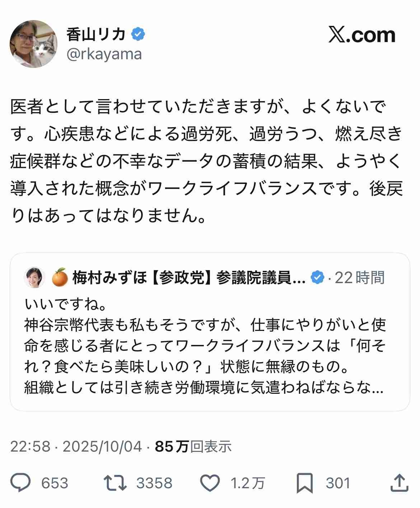
Task: Open the @rkayama handle link
Action: pyautogui.click(x=104, y=54)
